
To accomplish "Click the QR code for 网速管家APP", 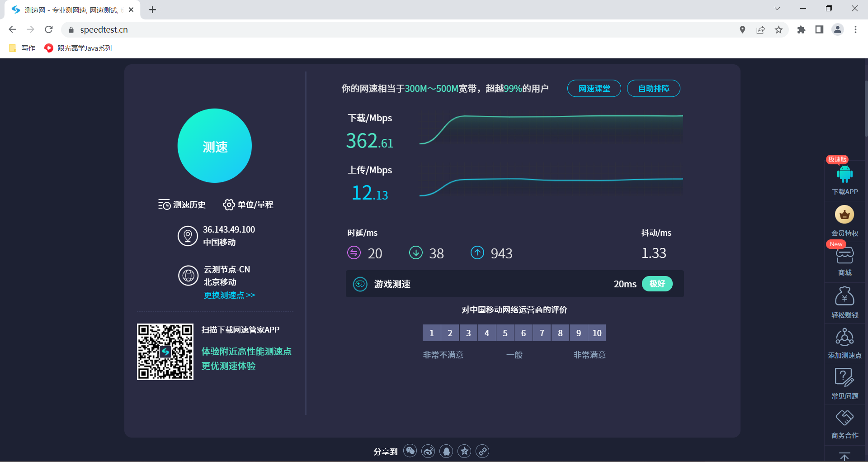I will click(x=165, y=352).
